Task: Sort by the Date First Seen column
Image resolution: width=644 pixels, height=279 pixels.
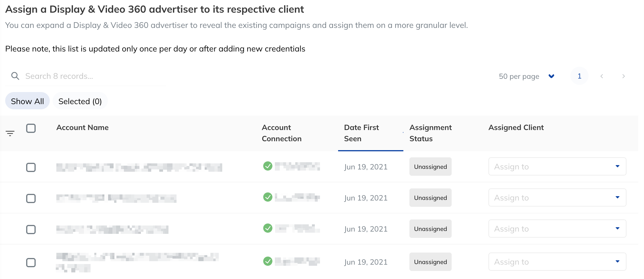Action: (361, 133)
